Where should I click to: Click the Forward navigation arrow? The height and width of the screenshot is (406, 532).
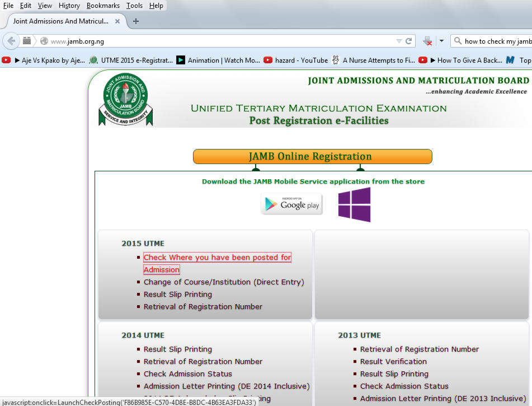[26, 40]
